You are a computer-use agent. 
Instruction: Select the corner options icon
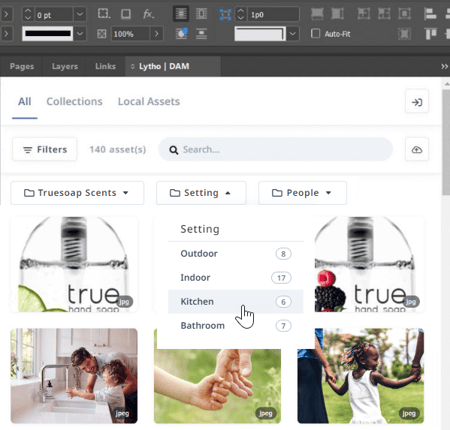103,14
